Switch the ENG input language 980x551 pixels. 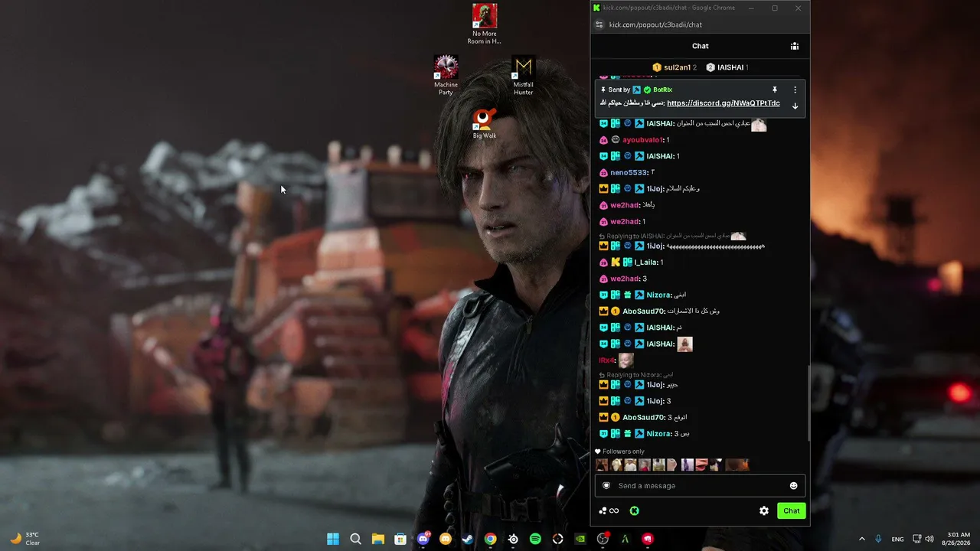[x=897, y=539]
